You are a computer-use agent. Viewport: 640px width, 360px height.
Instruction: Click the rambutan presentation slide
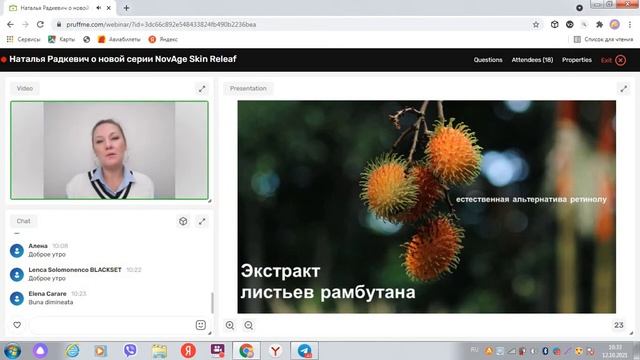tap(427, 207)
